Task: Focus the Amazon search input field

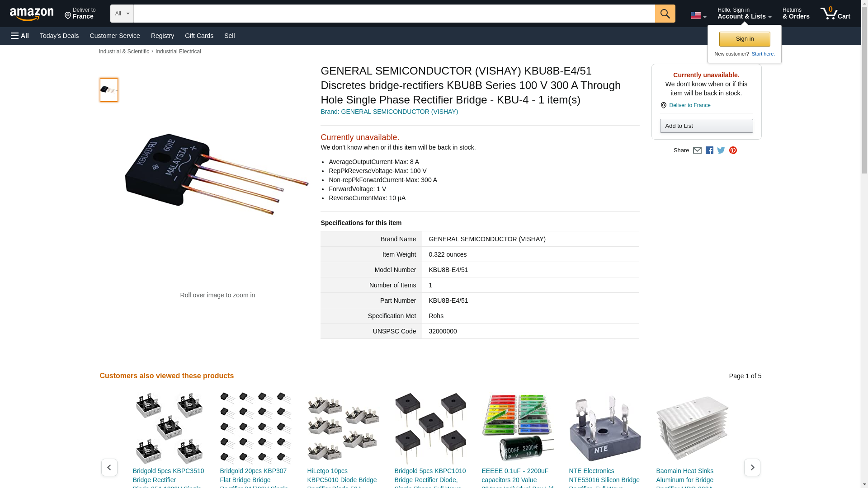Action: 394,14
